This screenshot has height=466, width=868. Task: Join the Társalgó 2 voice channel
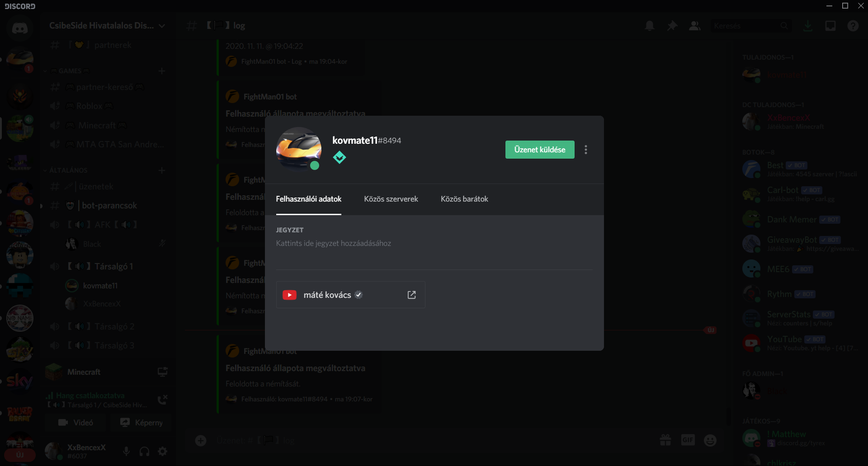pyautogui.click(x=108, y=326)
